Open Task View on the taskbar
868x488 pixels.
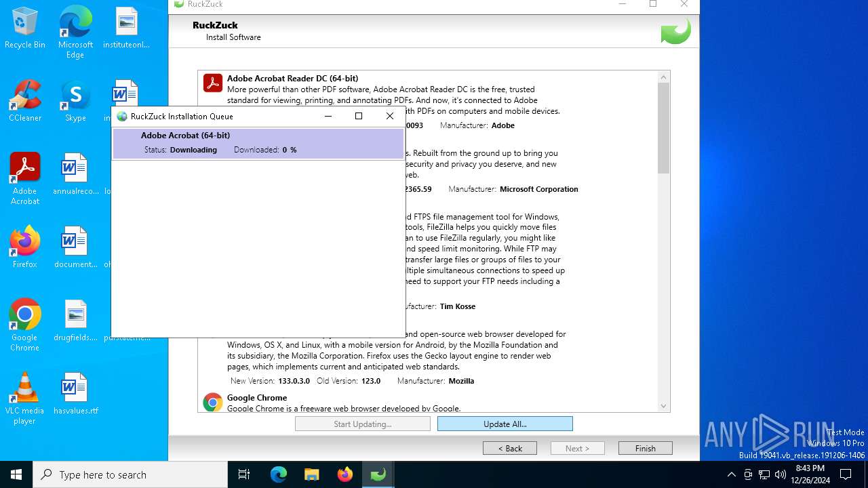click(244, 474)
